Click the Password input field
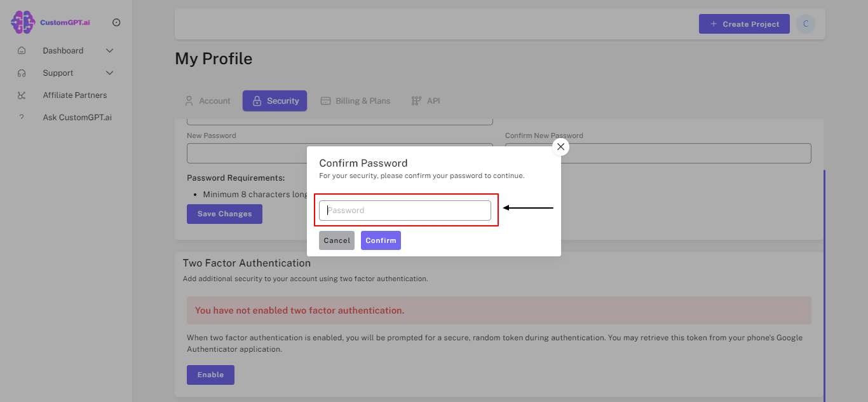This screenshot has width=868, height=402. 405,210
